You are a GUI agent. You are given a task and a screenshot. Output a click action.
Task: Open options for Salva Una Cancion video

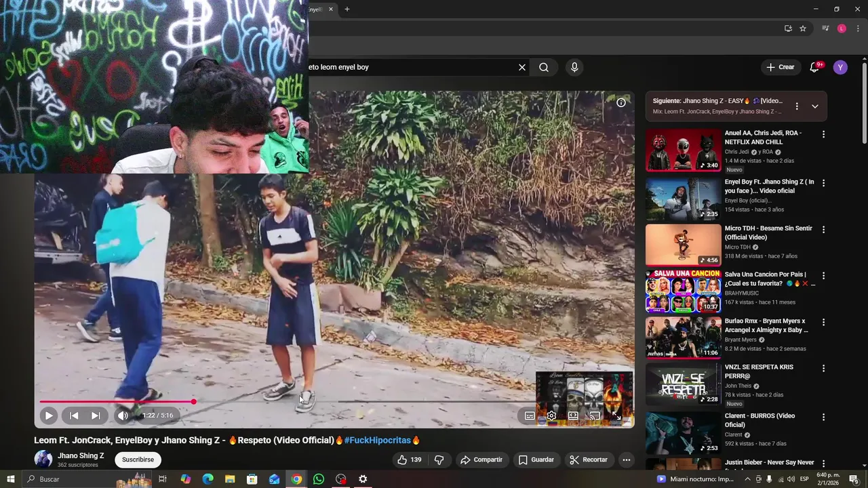[823, 276]
